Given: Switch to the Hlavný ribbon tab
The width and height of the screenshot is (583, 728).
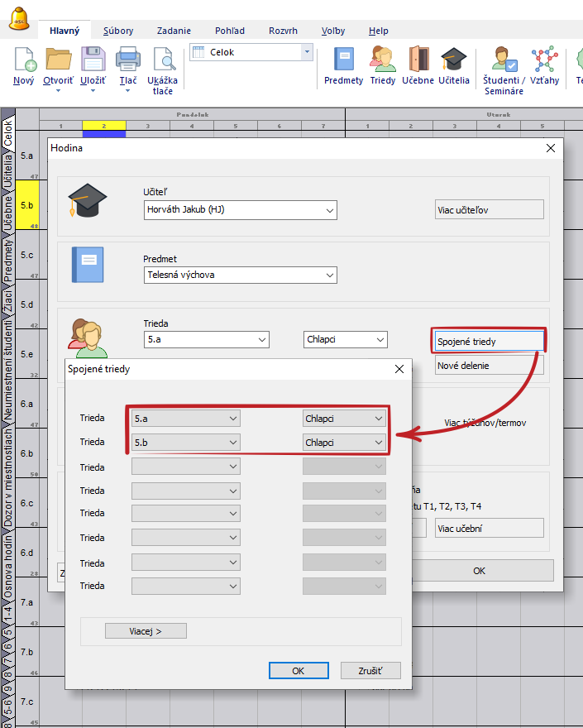Looking at the screenshot, I should coord(65,31).
